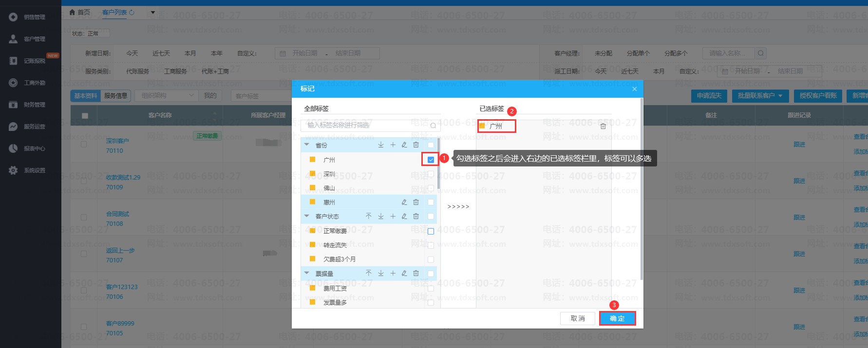This screenshot has height=348, width=868.
Task: Delete the 票据量 tag group via trash icon
Action: (416, 274)
